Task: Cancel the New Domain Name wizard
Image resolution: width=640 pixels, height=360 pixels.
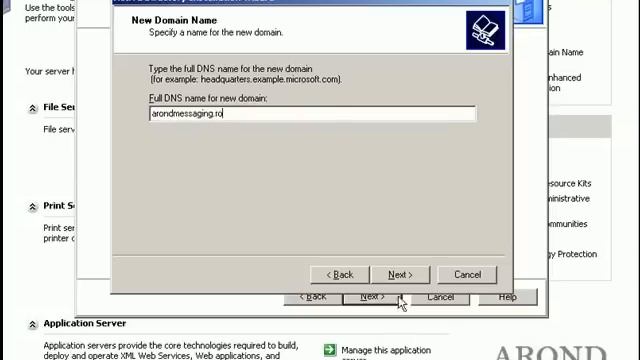Action: click(x=467, y=275)
